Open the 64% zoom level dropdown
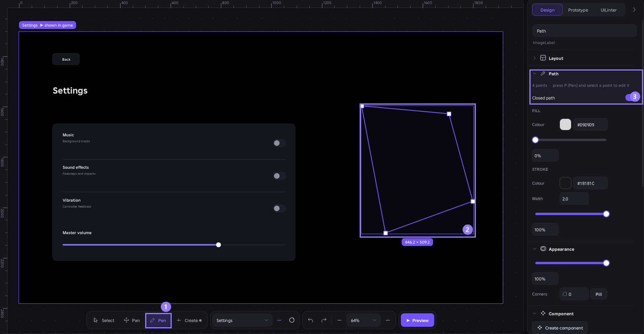 point(363,320)
